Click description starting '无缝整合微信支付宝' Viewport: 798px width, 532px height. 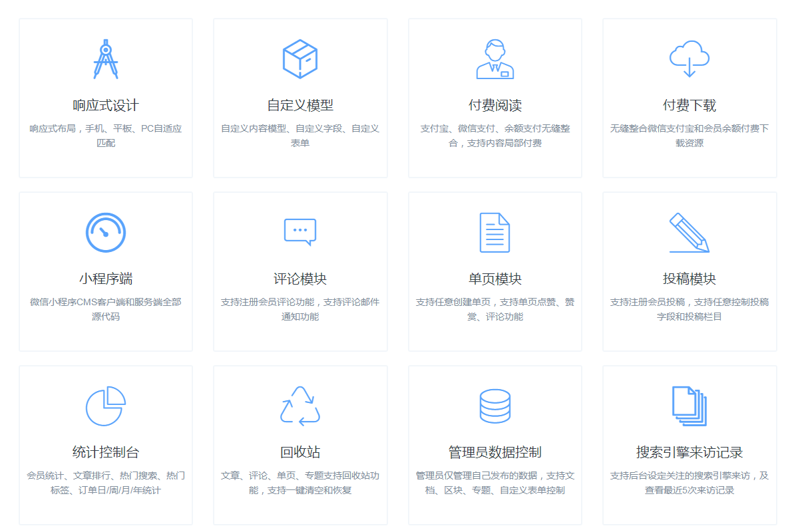(x=690, y=136)
